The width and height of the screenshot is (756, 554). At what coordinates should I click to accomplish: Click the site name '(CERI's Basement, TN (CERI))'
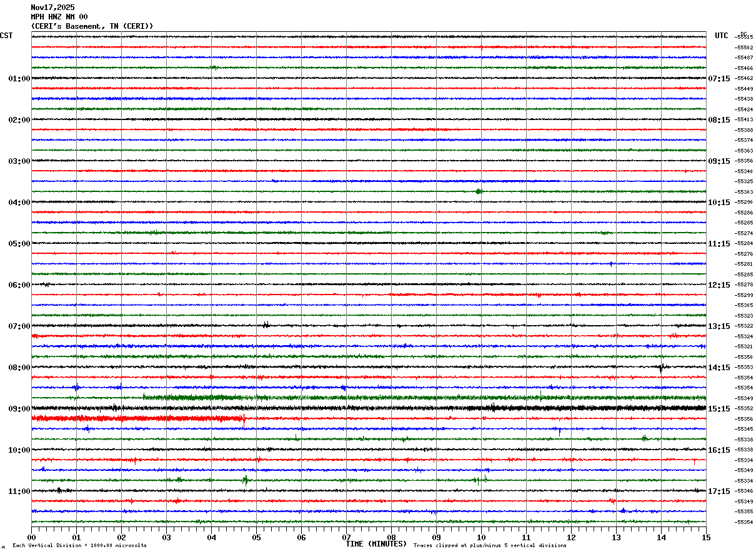[x=92, y=26]
